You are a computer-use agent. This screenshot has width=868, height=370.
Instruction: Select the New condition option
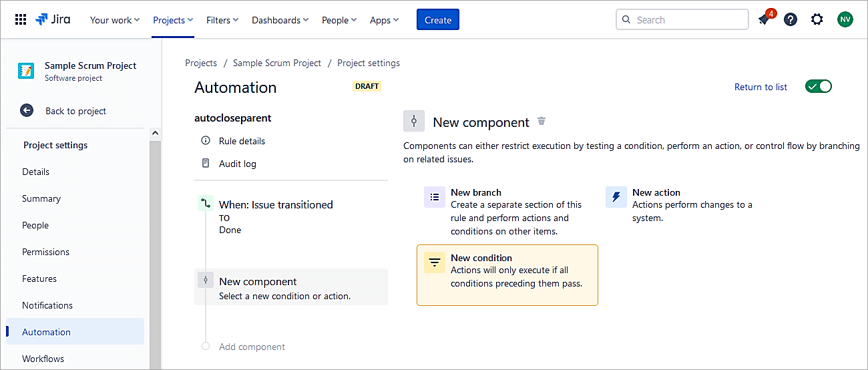[507, 274]
